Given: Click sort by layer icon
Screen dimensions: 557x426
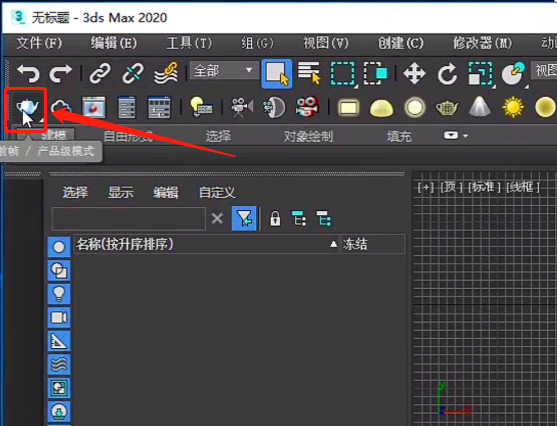Looking at the screenshot, I should (324, 219).
